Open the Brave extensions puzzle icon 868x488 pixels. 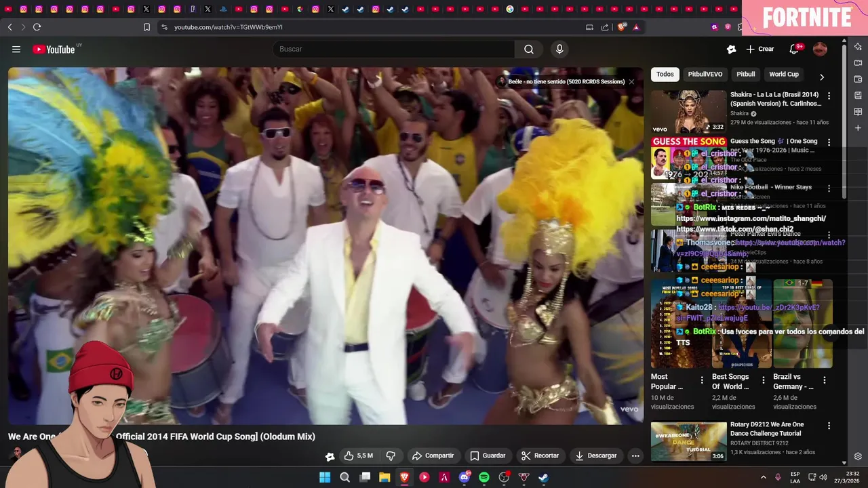741,27
